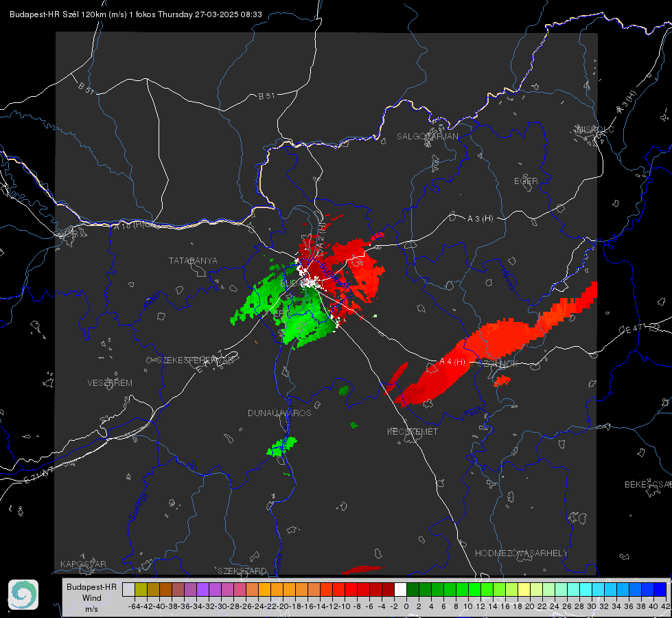Pick the cyan swatch between 28 and 30
Screen dimensions: 672x618
[x=586, y=589]
